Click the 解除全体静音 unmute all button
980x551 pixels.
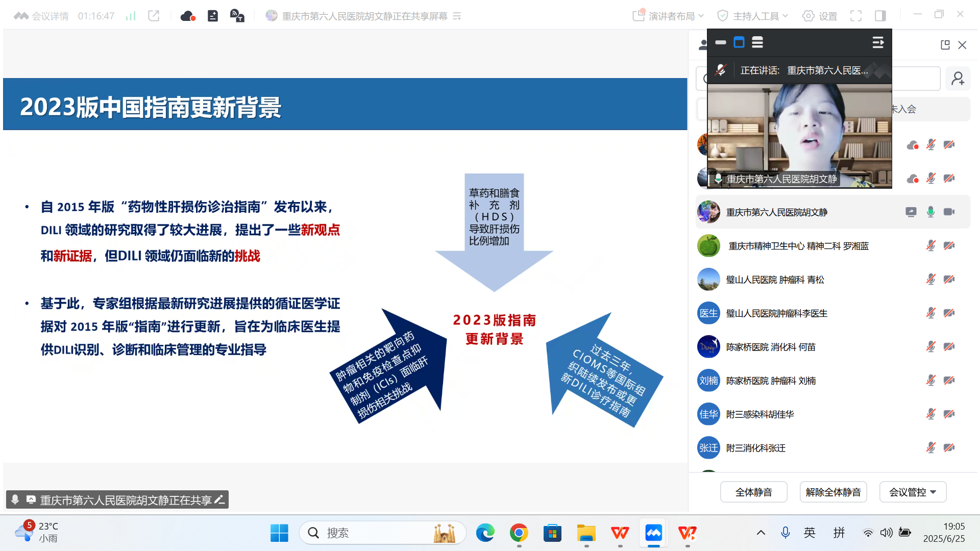[833, 492]
